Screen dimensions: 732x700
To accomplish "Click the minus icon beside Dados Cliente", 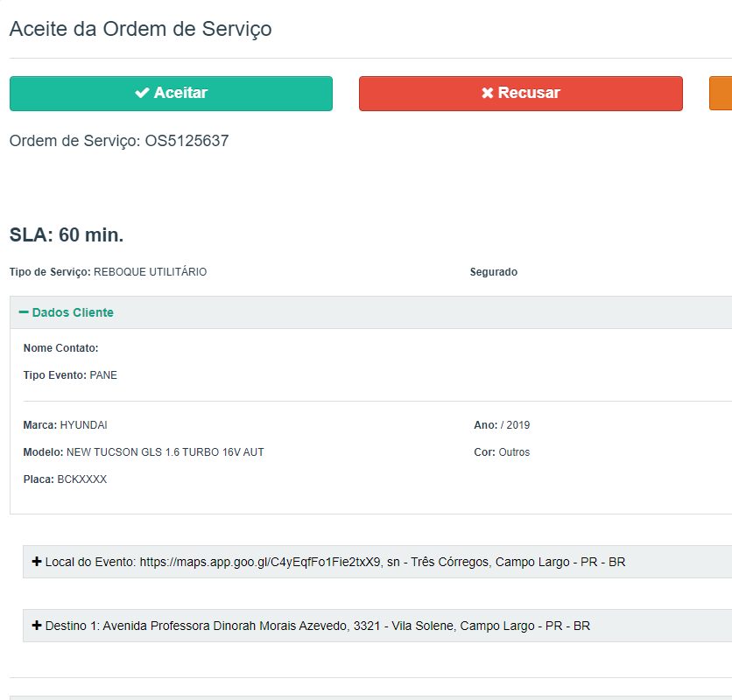I will coord(24,312).
